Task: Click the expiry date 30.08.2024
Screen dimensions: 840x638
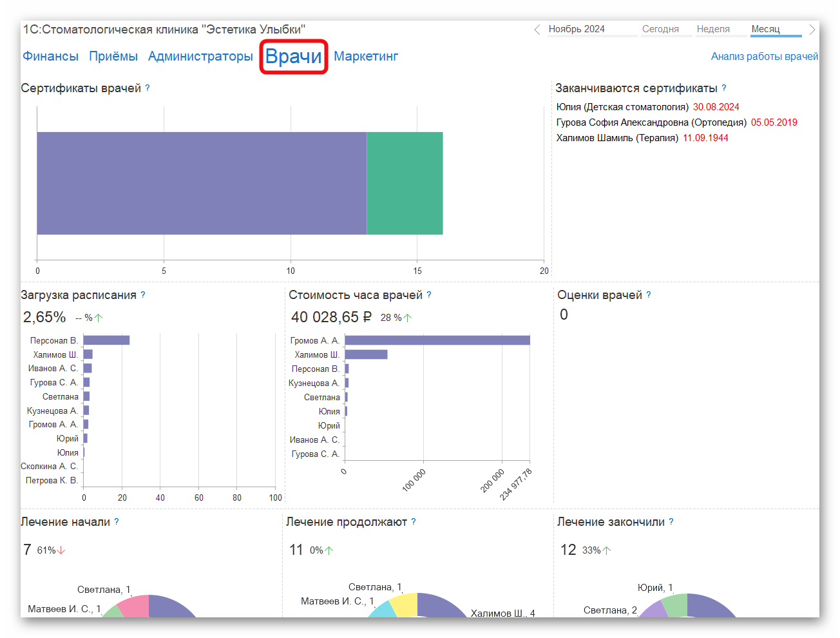Action: point(716,107)
